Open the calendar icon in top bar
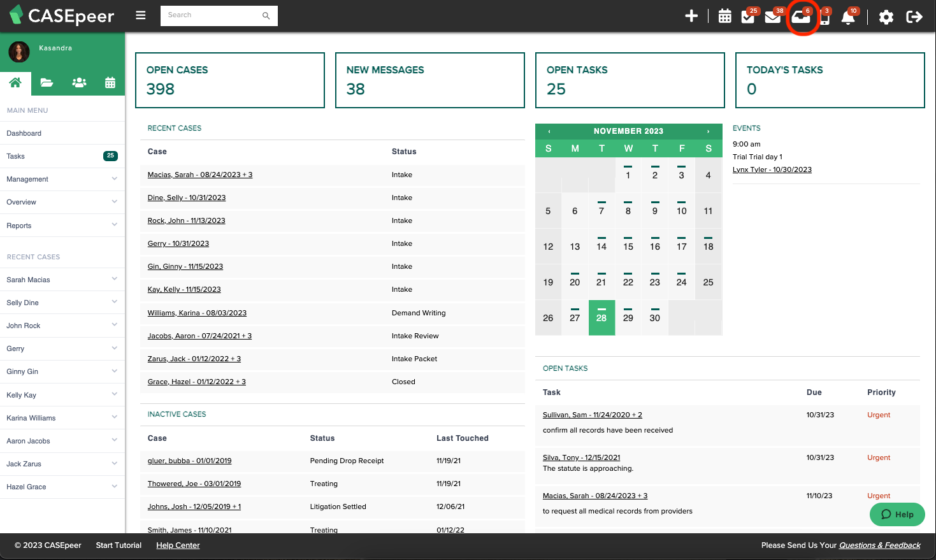The width and height of the screenshot is (936, 560). [725, 17]
